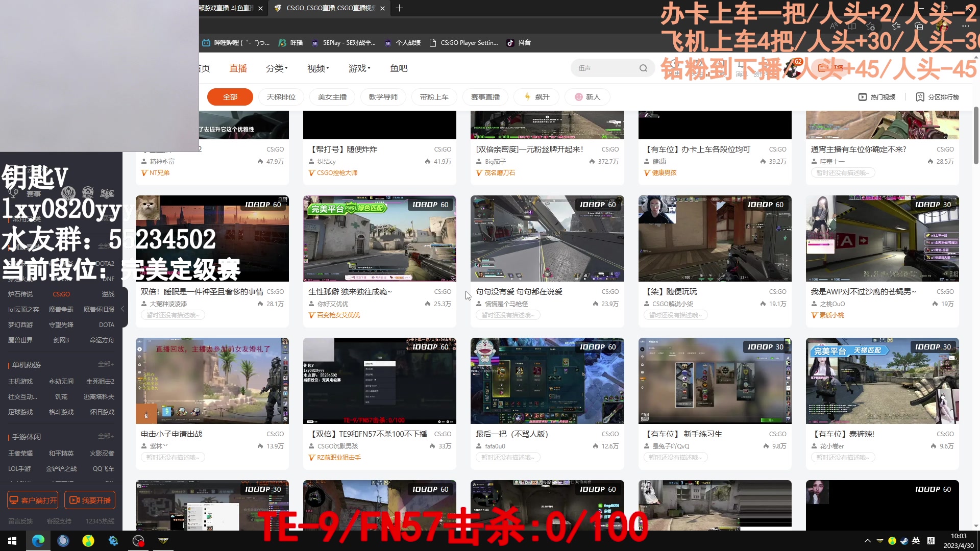Switch to the 直播 nav tab

(238, 68)
